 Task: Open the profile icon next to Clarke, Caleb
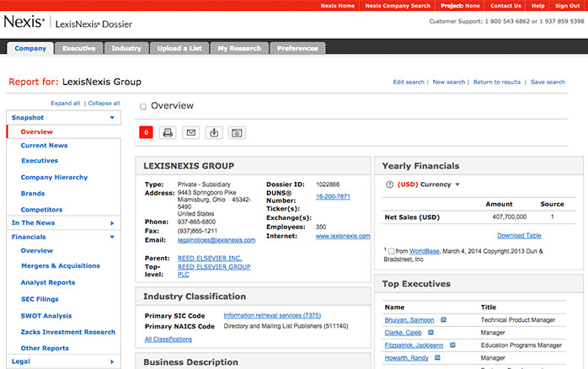[x=430, y=332]
